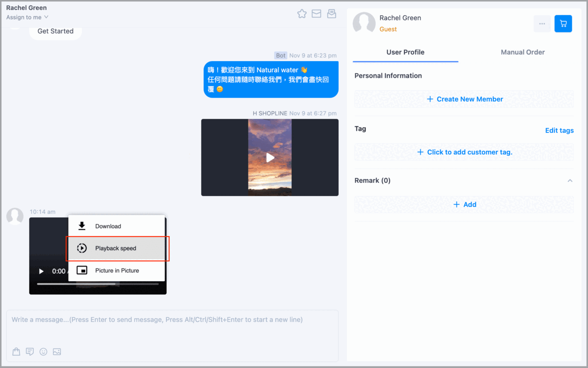This screenshot has width=588, height=368.
Task: Click the Download arrow icon in menu
Action: coord(82,226)
